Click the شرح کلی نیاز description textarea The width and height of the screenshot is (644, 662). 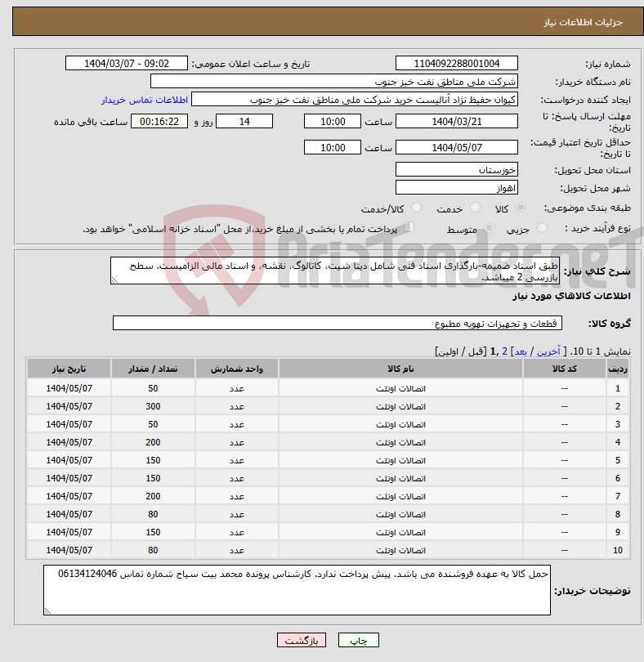[335, 271]
